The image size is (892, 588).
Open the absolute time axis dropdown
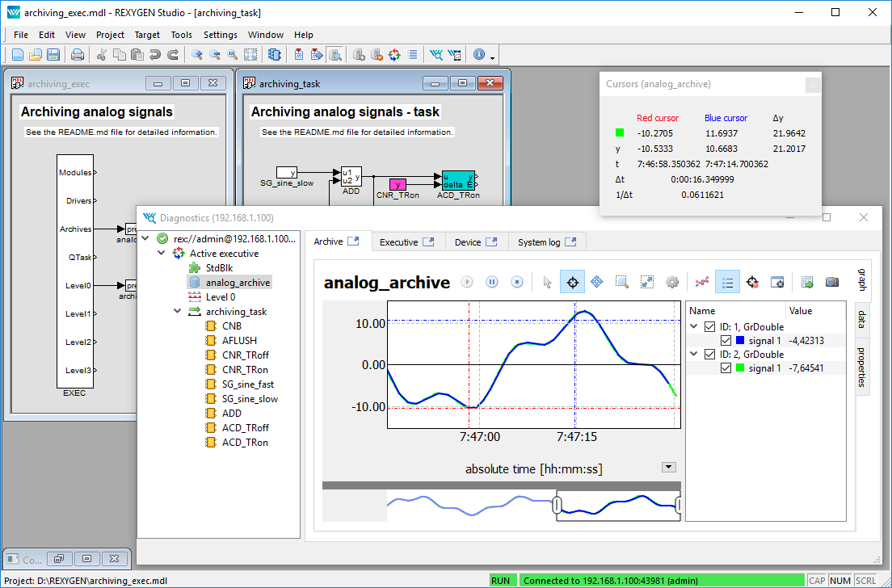point(667,467)
